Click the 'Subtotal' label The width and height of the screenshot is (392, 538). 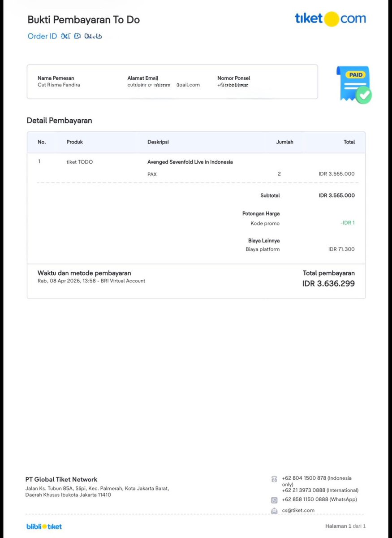click(270, 195)
